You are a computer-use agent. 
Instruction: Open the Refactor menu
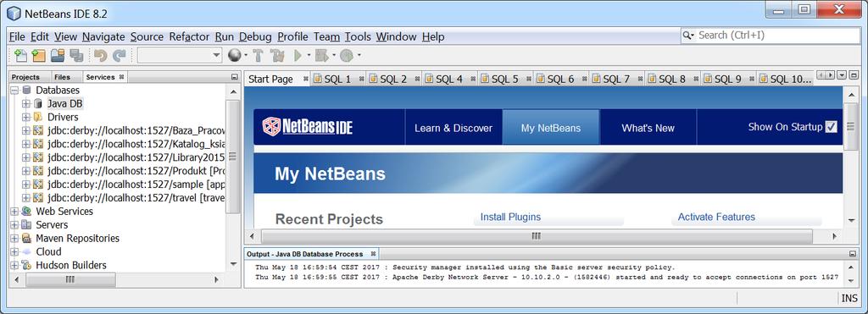(x=189, y=37)
